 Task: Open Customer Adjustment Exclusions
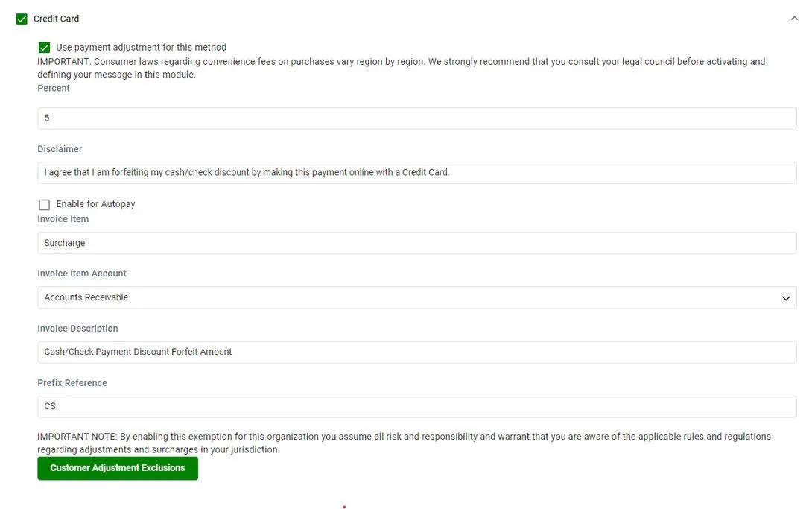pos(118,468)
